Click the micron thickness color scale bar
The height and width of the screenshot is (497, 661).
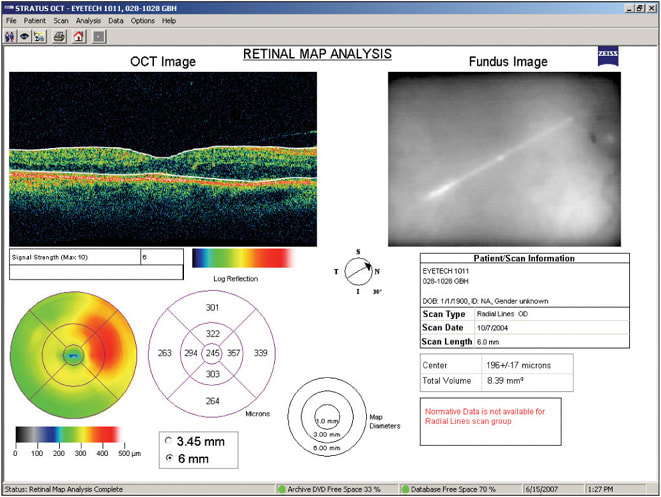tap(67, 434)
